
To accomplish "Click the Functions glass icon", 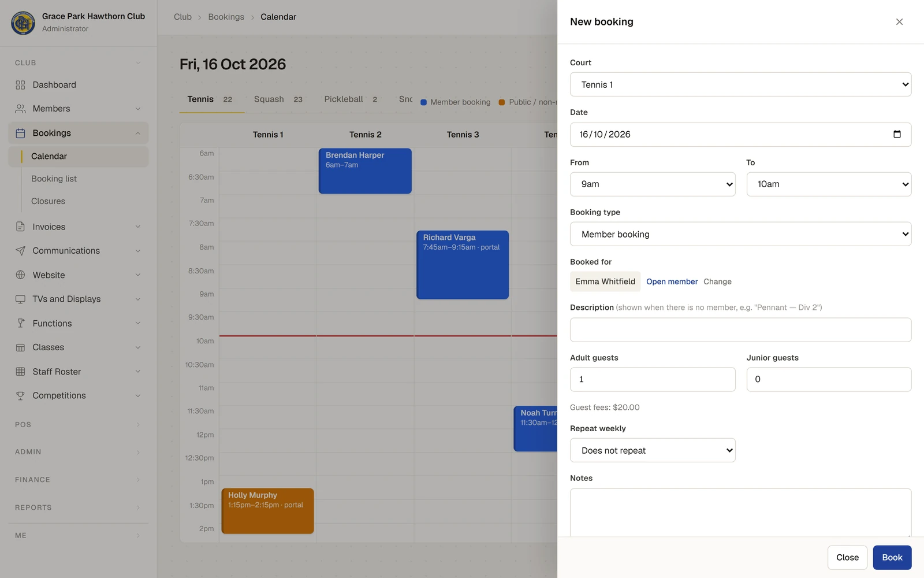I will pos(20,323).
